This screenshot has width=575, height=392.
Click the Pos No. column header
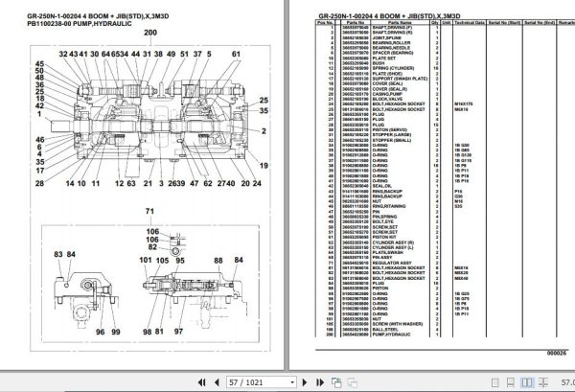(325, 23)
